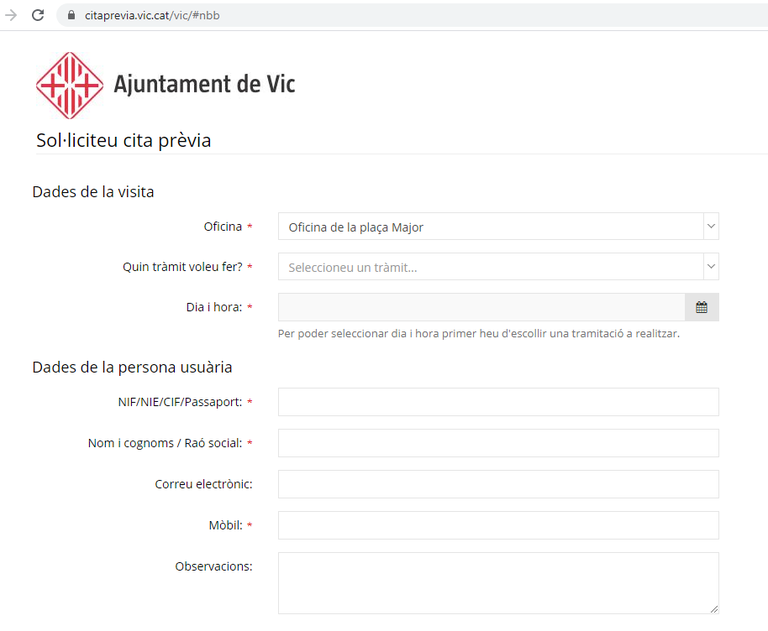Click the Ajuntament de Vic crest logo
The height and width of the screenshot is (631, 768).
click(69, 85)
